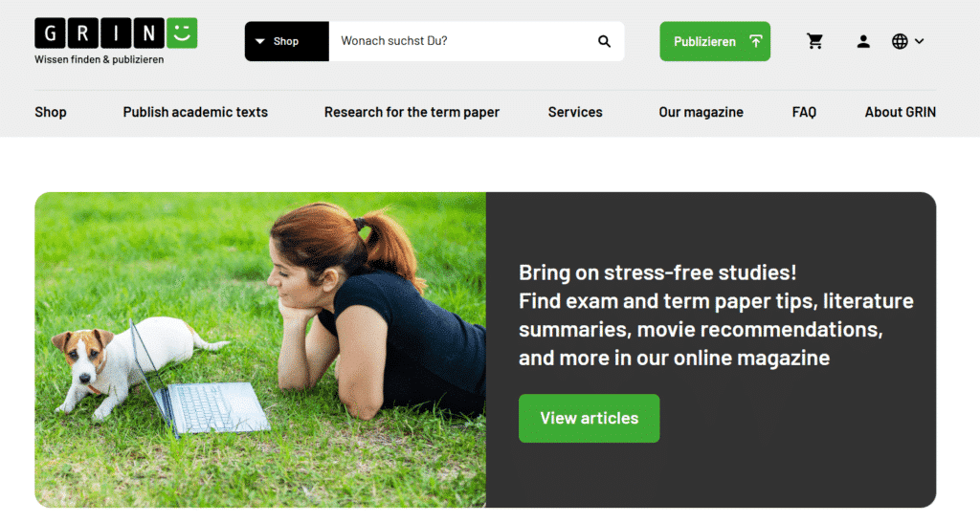Image resolution: width=980 pixels, height=523 pixels.
Task: Open About GRIN
Action: (x=900, y=112)
